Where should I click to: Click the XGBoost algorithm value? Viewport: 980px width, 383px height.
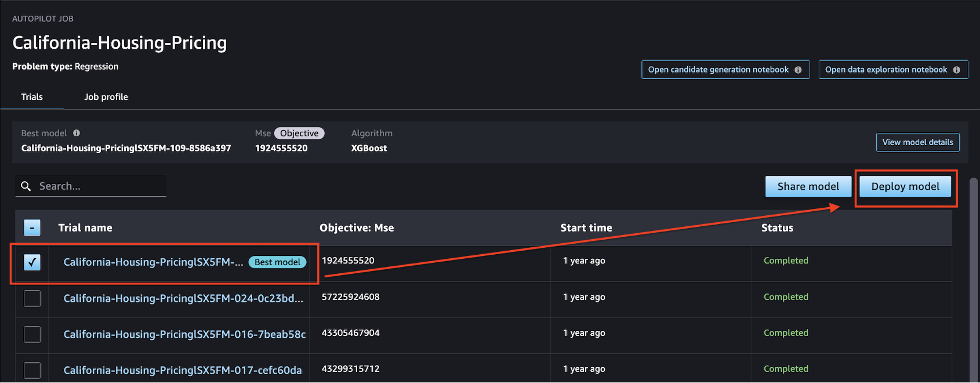click(x=369, y=148)
